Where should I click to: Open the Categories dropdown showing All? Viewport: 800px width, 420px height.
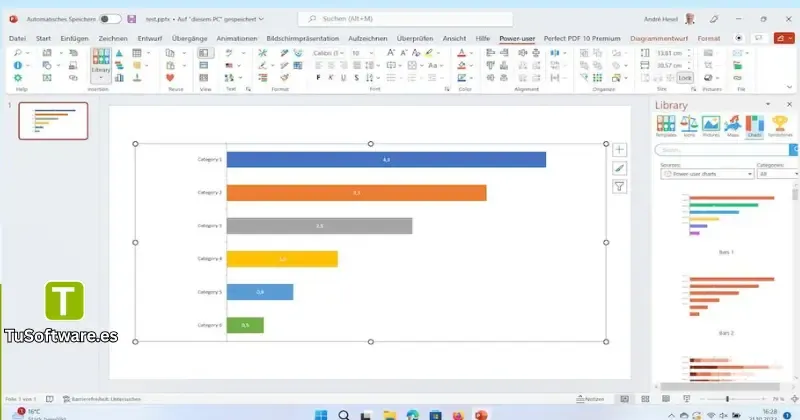(x=778, y=174)
